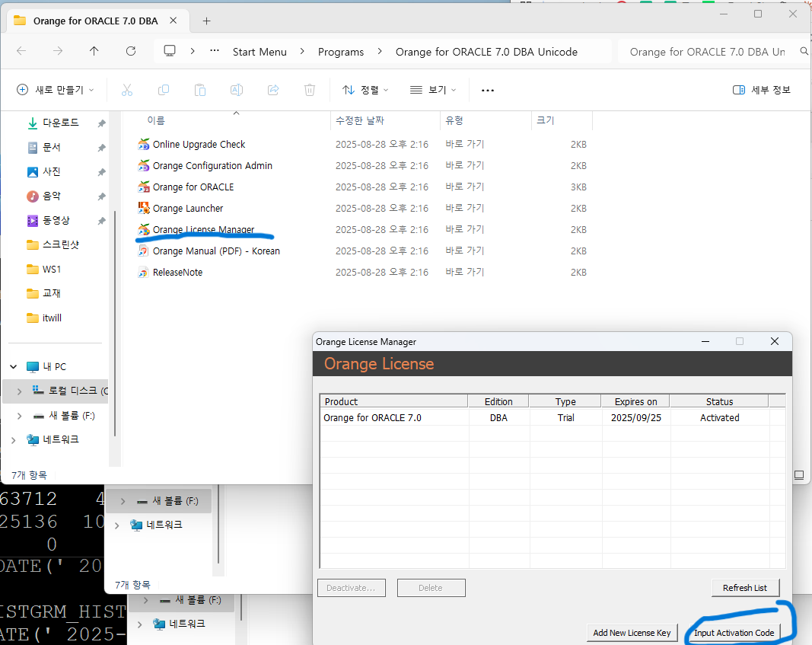
Task: Click the Add New License Key button
Action: tap(632, 633)
